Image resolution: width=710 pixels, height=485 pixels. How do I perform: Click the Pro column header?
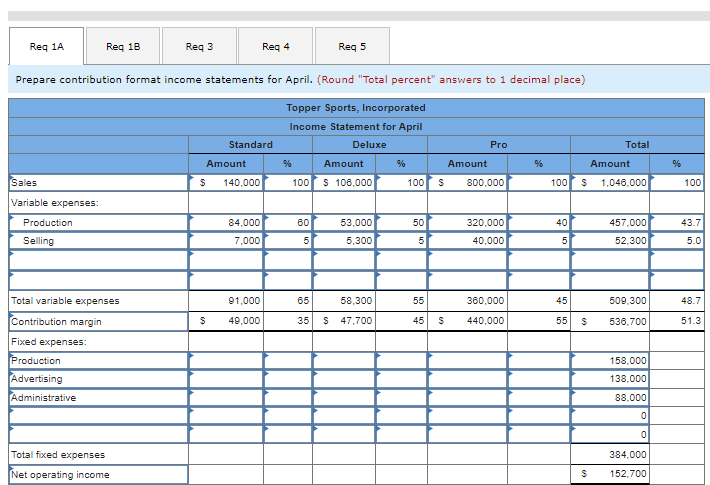499,144
